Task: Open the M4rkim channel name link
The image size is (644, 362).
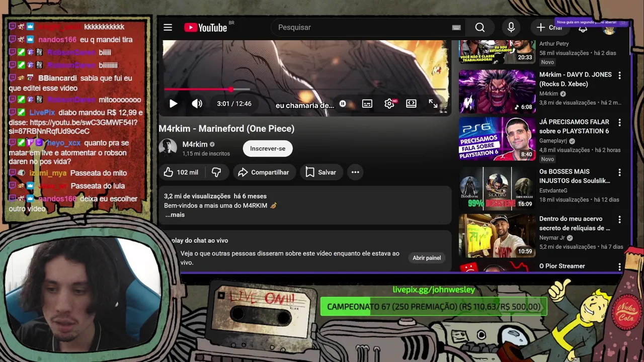Action: (195, 144)
